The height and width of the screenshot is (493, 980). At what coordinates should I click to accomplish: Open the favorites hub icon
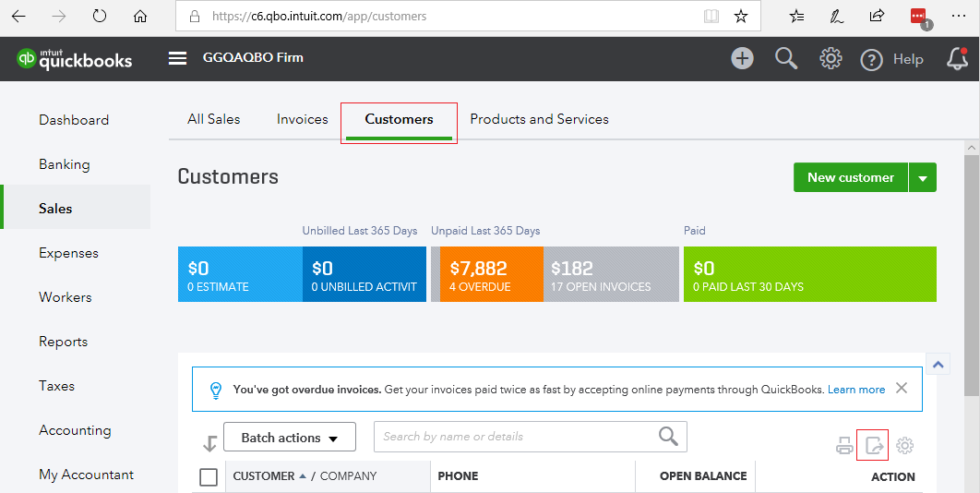click(x=797, y=17)
